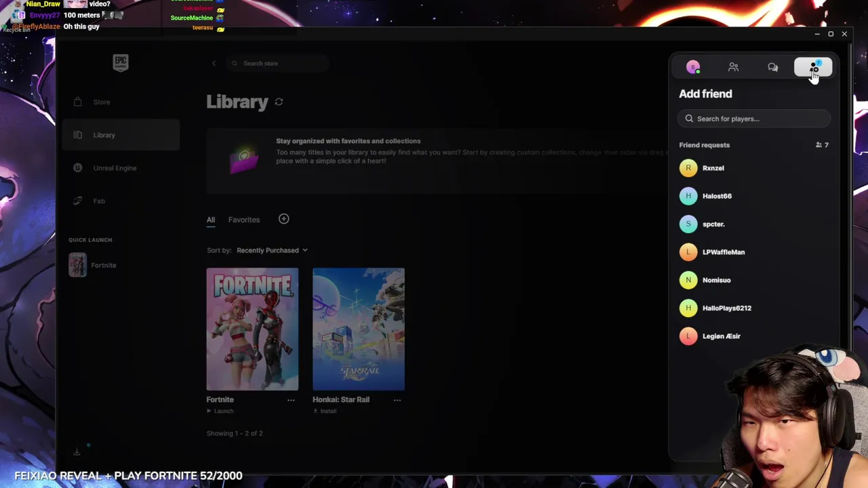
Task: Click the collections folder banner icon
Action: click(x=243, y=159)
